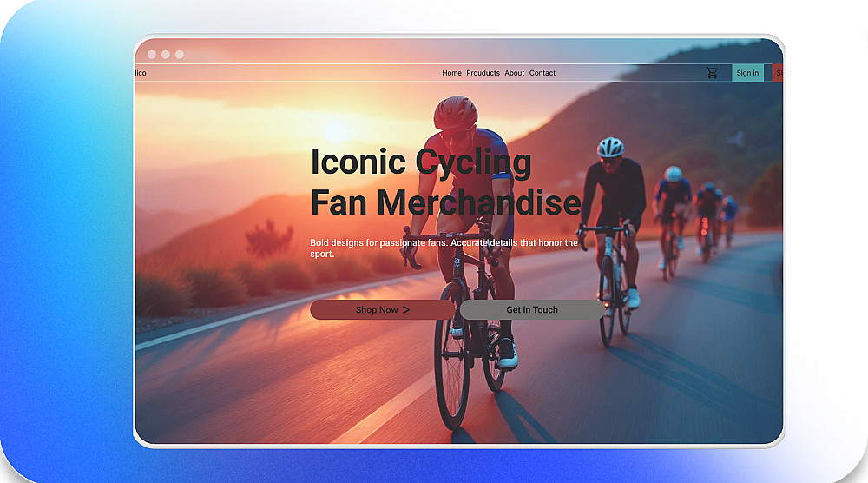Viewport: 868px width, 483px height.
Task: Click the partially visible logo text at left
Action: 141,73
